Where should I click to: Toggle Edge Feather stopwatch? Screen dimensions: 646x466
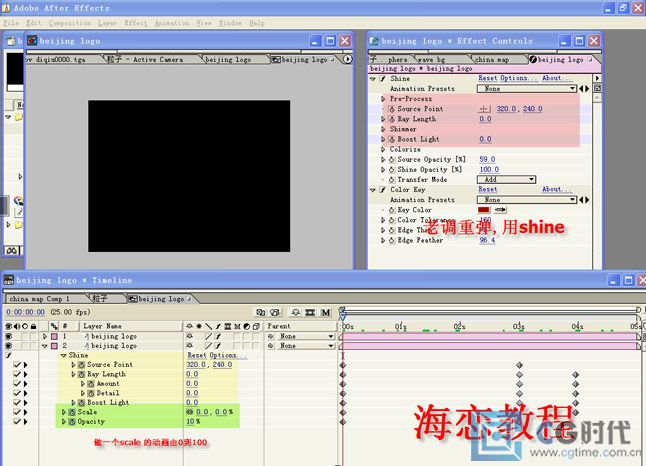point(392,240)
